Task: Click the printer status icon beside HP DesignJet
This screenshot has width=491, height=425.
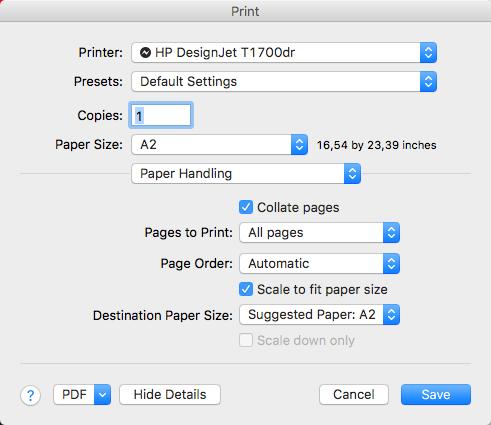Action: [x=145, y=53]
